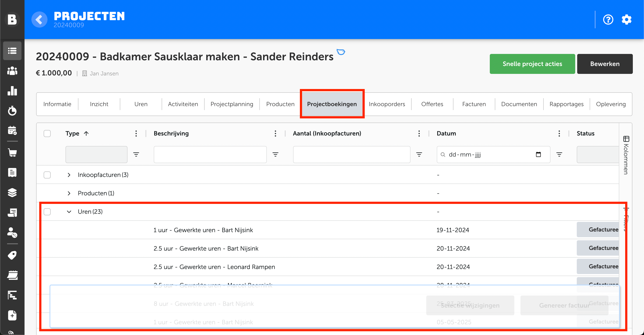The height and width of the screenshot is (335, 644).
Task: Open the Type column menu dots
Action: point(136,133)
